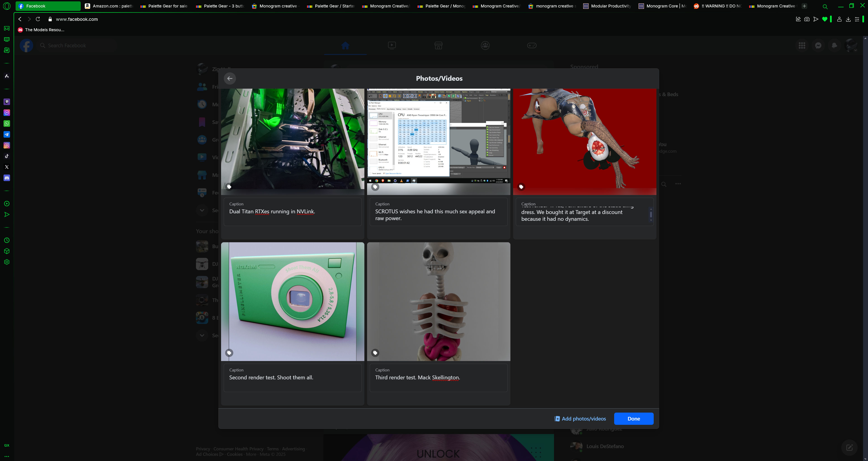
Task: Click the scrollbar in the third caption box
Action: [651, 214]
